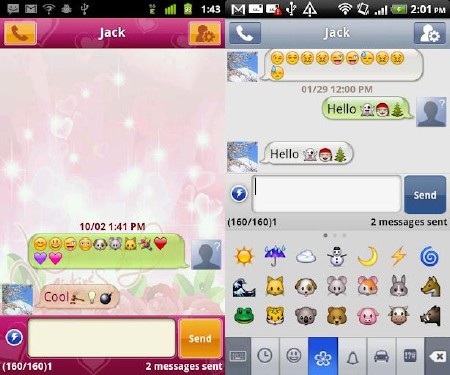The height and width of the screenshot is (375, 450).
Task: Tap the cherry blossom contact thumbnail by Cool
Action: click(x=17, y=299)
